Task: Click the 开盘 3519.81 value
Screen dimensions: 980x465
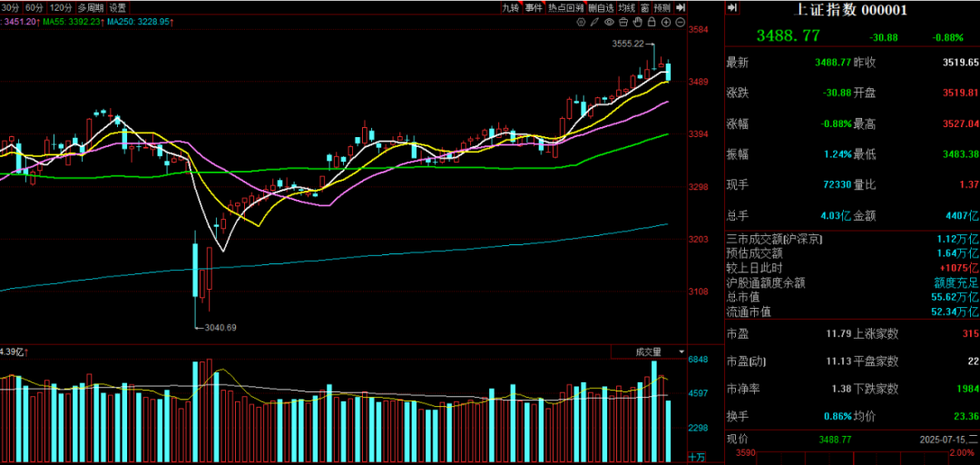Action: 961,94
